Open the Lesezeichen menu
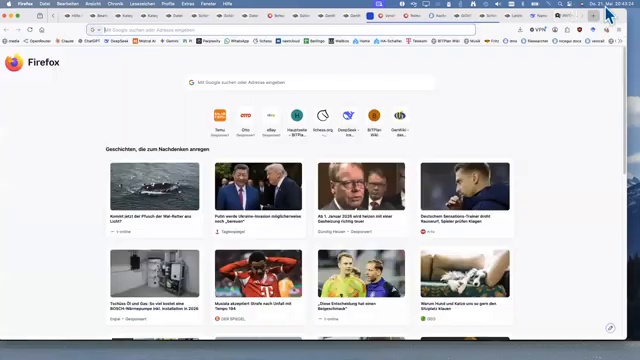640x360 pixels. coord(142,4)
